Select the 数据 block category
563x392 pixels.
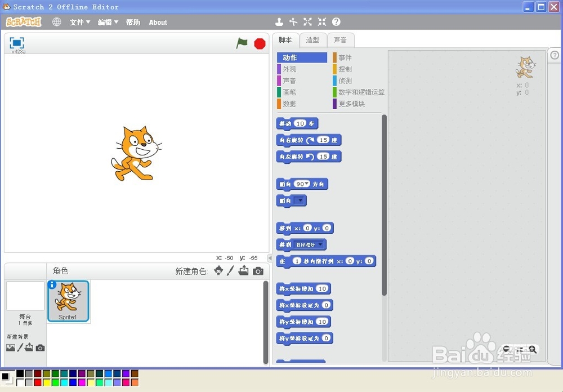[x=302, y=104]
